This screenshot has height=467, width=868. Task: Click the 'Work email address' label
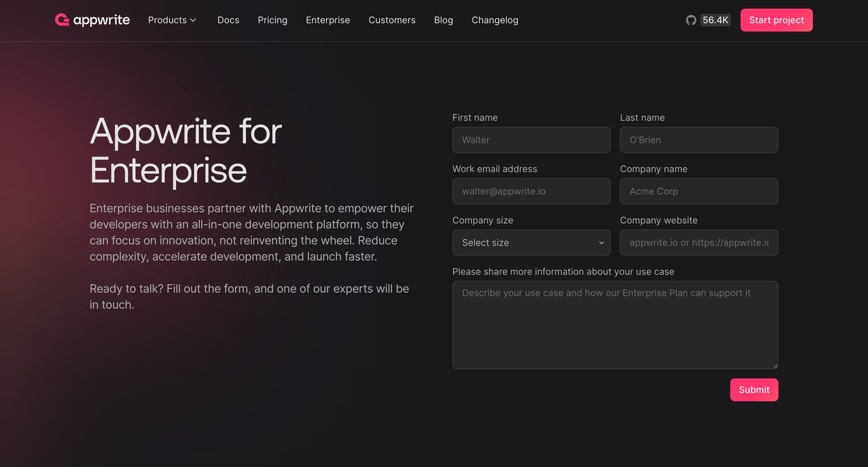coord(495,169)
